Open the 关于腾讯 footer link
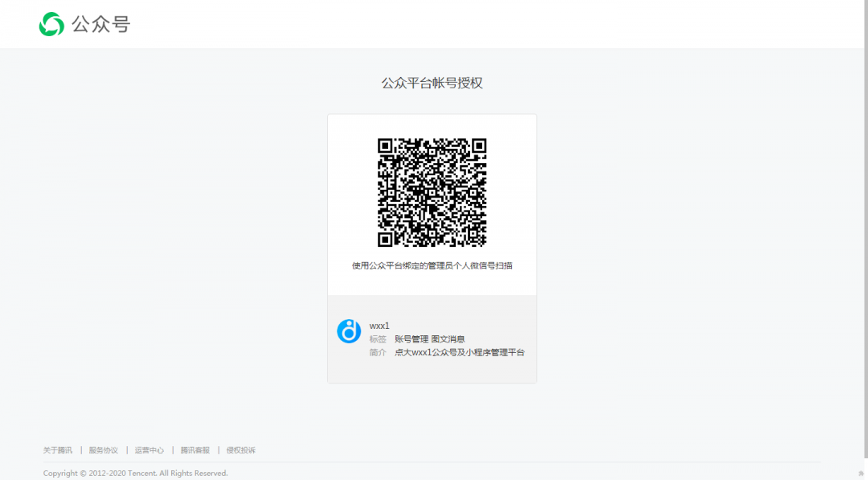Image resolution: width=868 pixels, height=480 pixels. (58, 450)
